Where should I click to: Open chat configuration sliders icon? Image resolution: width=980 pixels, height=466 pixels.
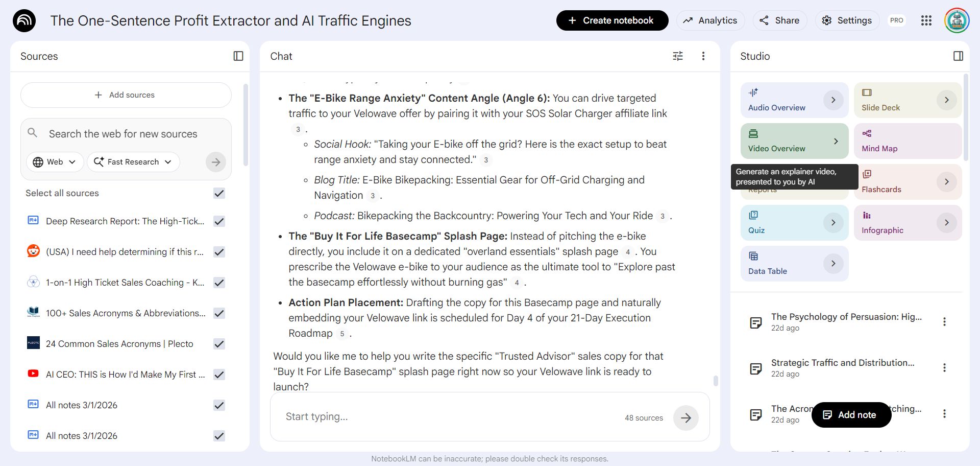pyautogui.click(x=678, y=56)
